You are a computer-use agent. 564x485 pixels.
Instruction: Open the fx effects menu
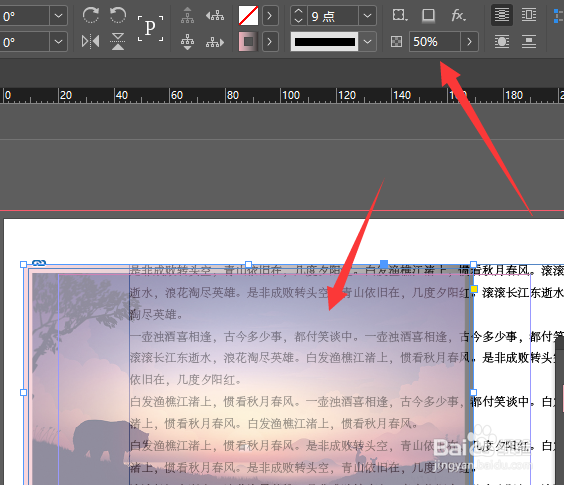(458, 15)
